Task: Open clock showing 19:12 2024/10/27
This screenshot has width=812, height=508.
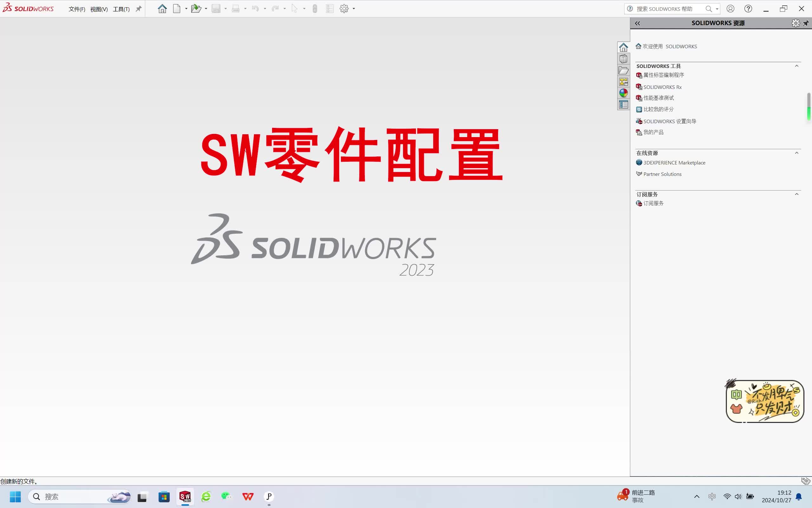Action: [x=776, y=497]
